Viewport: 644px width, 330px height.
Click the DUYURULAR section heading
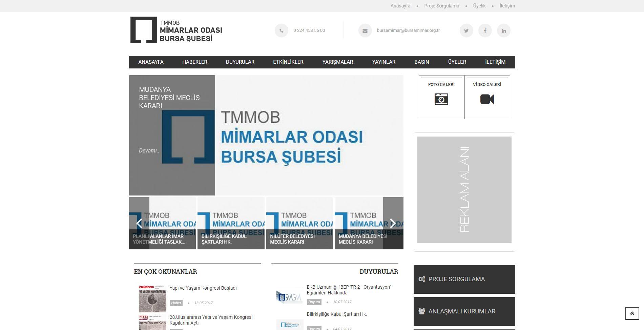tap(379, 272)
